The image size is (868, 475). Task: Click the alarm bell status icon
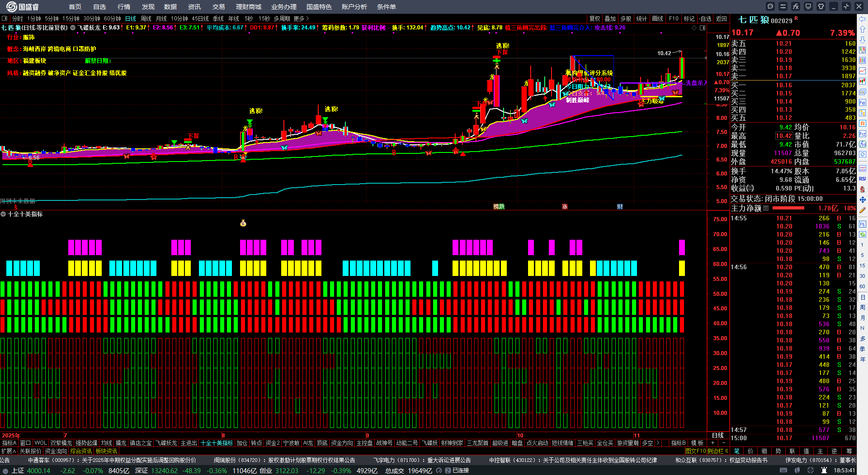pyautogui.click(x=824, y=470)
